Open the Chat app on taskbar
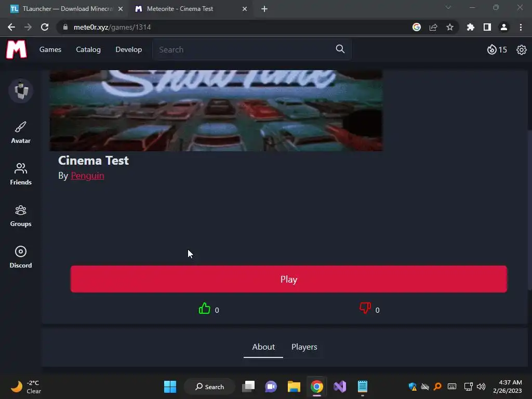The width and height of the screenshot is (532, 399). click(x=271, y=387)
